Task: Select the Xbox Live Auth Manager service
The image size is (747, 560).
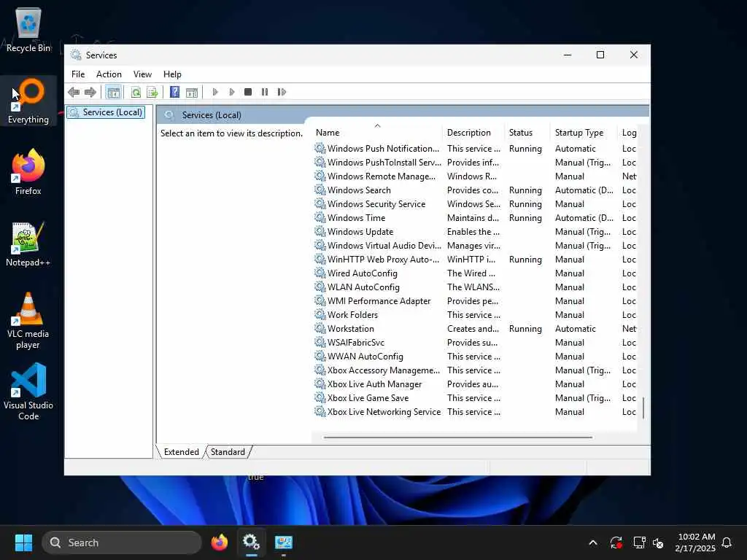Action: pyautogui.click(x=475, y=384)
